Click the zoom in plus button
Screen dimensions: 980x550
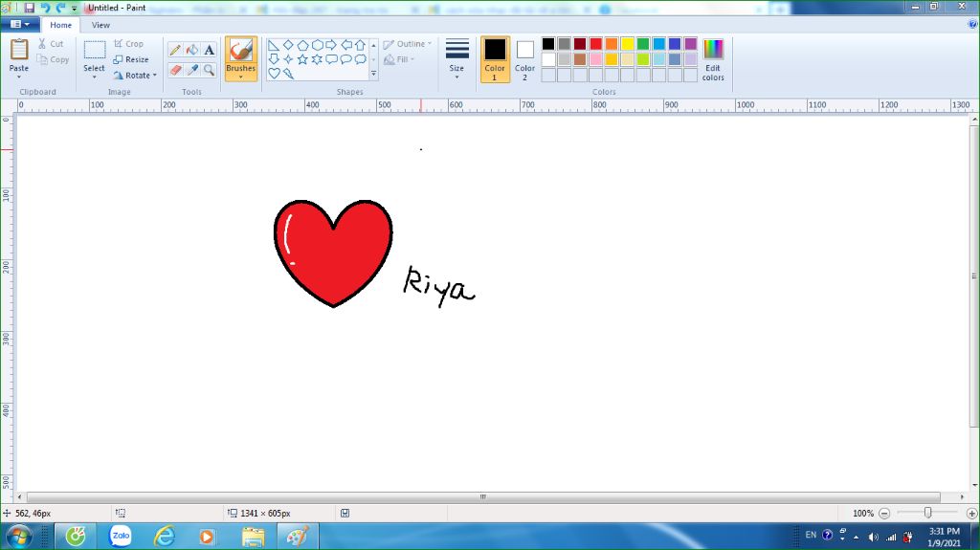pyautogui.click(x=972, y=513)
